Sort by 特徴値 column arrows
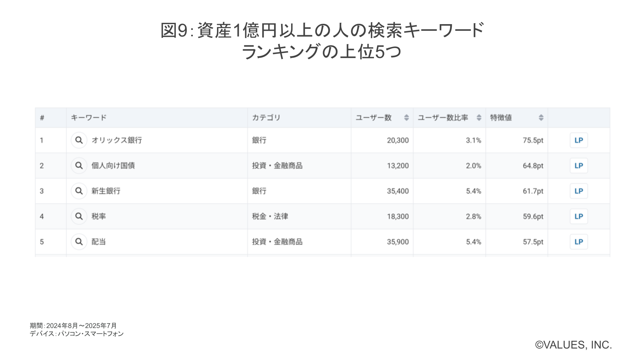 [x=541, y=118]
